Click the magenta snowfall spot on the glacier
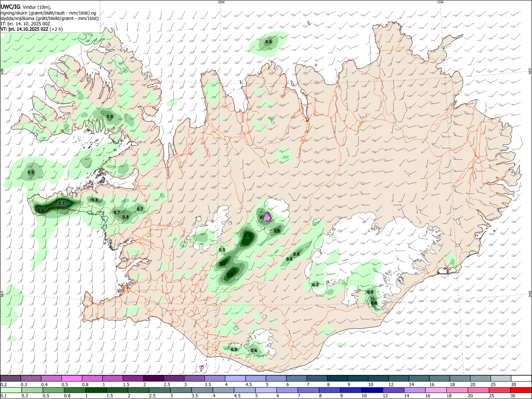 [267, 217]
